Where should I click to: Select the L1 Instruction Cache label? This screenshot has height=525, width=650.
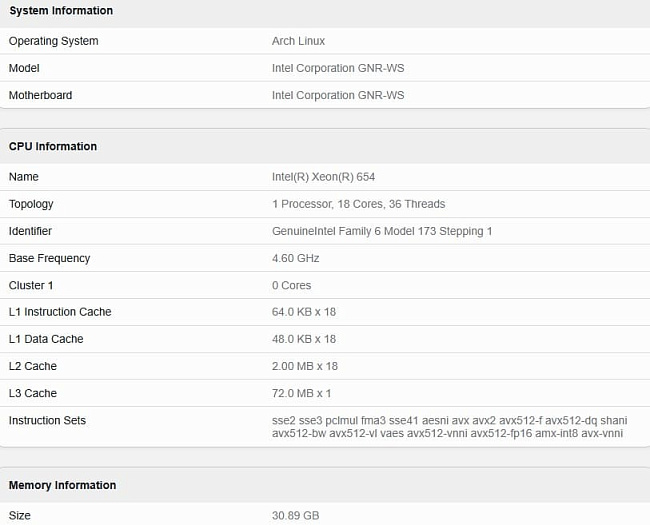tap(60, 312)
